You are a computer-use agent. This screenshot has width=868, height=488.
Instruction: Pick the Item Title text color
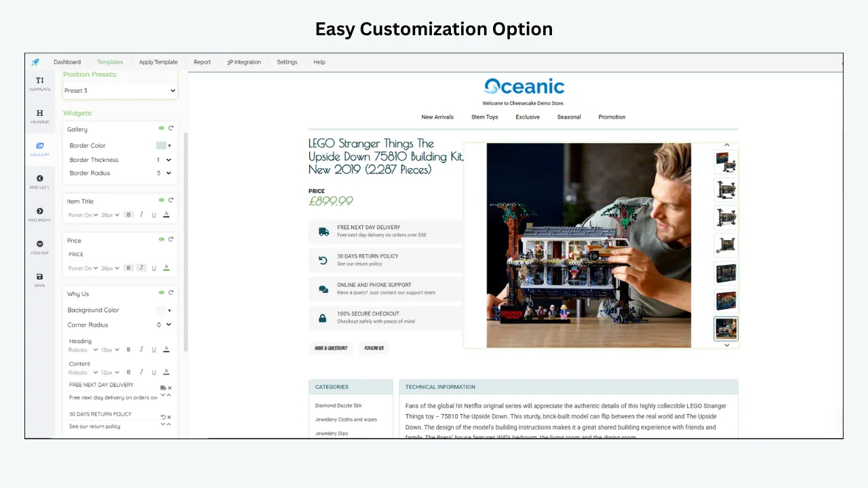166,215
